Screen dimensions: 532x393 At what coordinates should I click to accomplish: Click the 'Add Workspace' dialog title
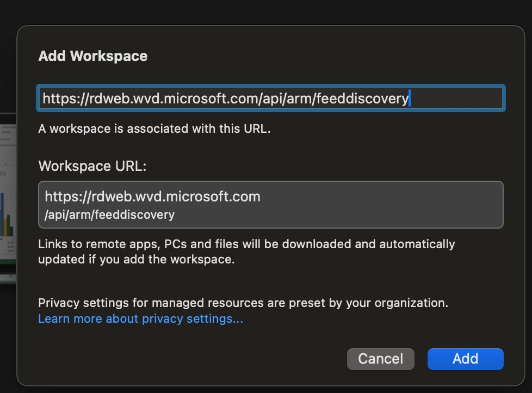[x=93, y=56]
